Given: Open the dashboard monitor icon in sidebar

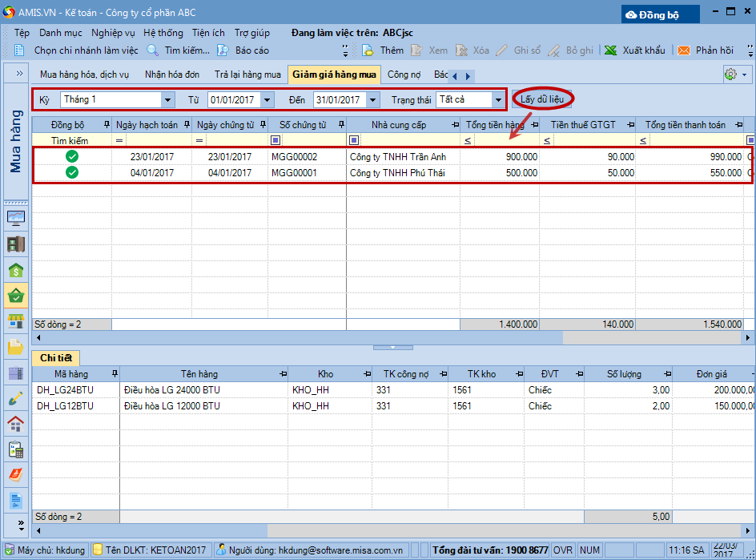Looking at the screenshot, I should click(x=15, y=218).
